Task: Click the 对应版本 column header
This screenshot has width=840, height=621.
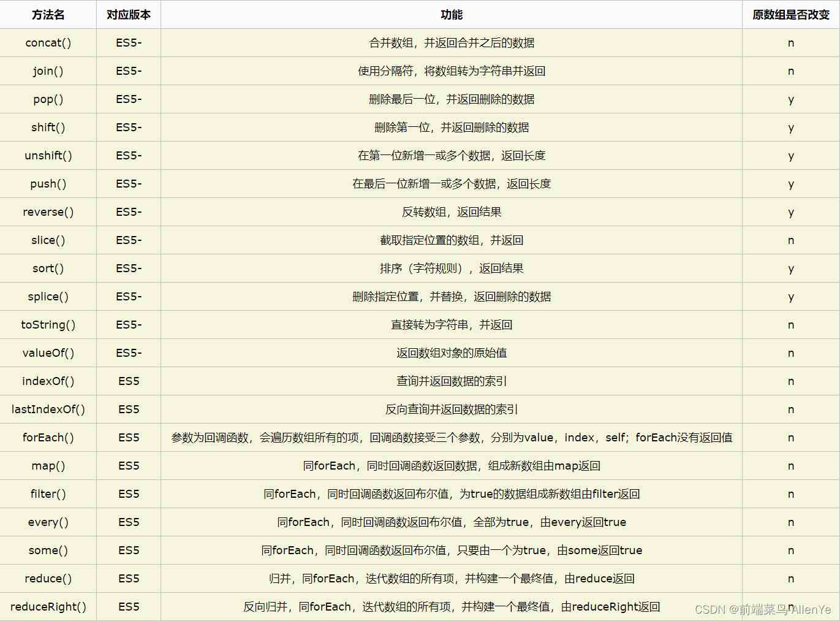Action: (x=129, y=15)
